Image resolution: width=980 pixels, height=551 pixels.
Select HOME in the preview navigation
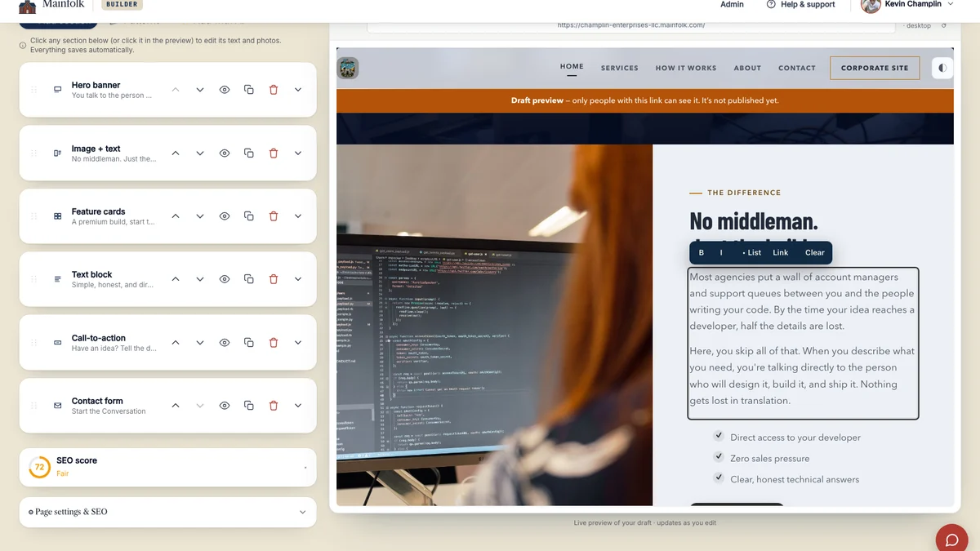pos(572,67)
